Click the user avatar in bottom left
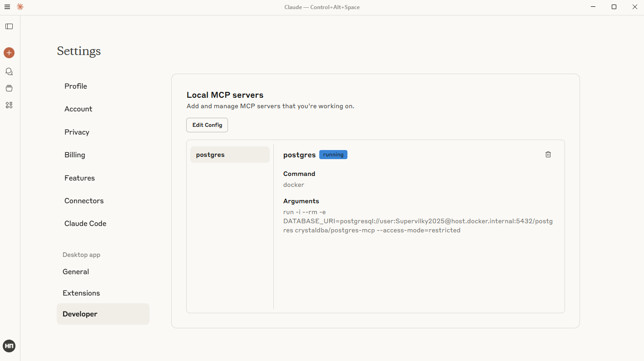The height and width of the screenshot is (361, 644). point(9,346)
